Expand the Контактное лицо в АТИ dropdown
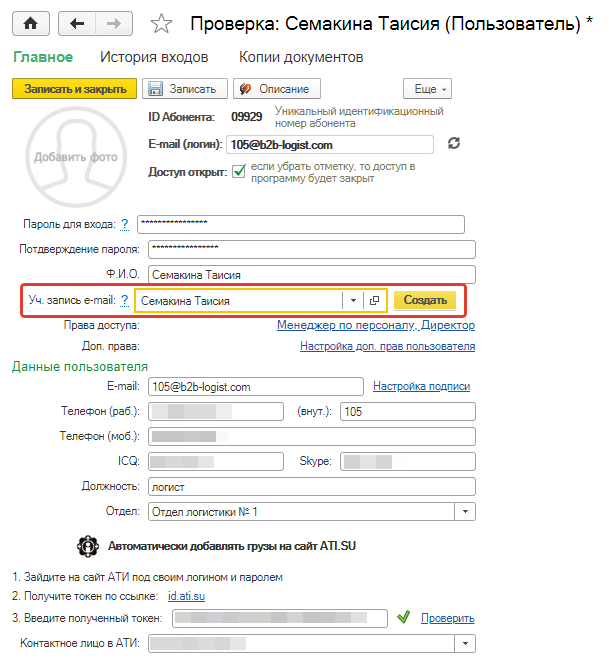This screenshot has height=671, width=609. (465, 643)
